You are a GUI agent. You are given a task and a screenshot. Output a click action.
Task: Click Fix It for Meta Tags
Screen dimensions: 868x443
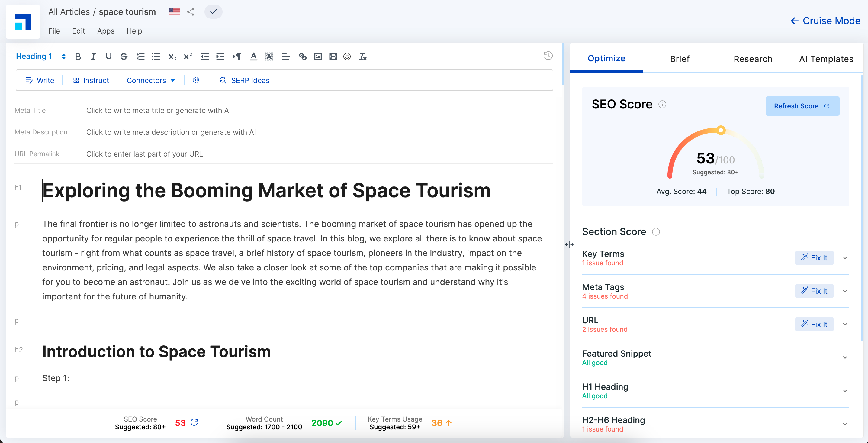pyautogui.click(x=814, y=291)
